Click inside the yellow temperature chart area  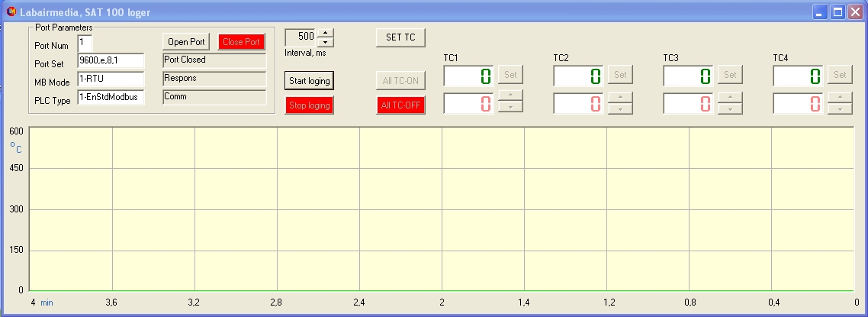tap(442, 209)
